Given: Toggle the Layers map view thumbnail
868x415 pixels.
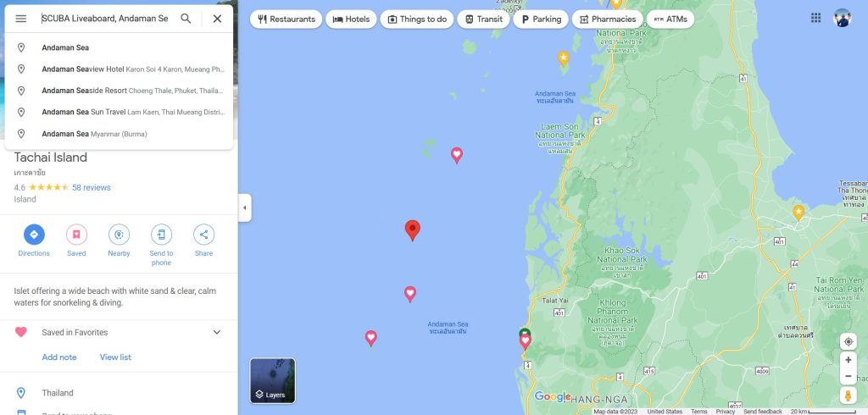Looking at the screenshot, I should point(272,380).
